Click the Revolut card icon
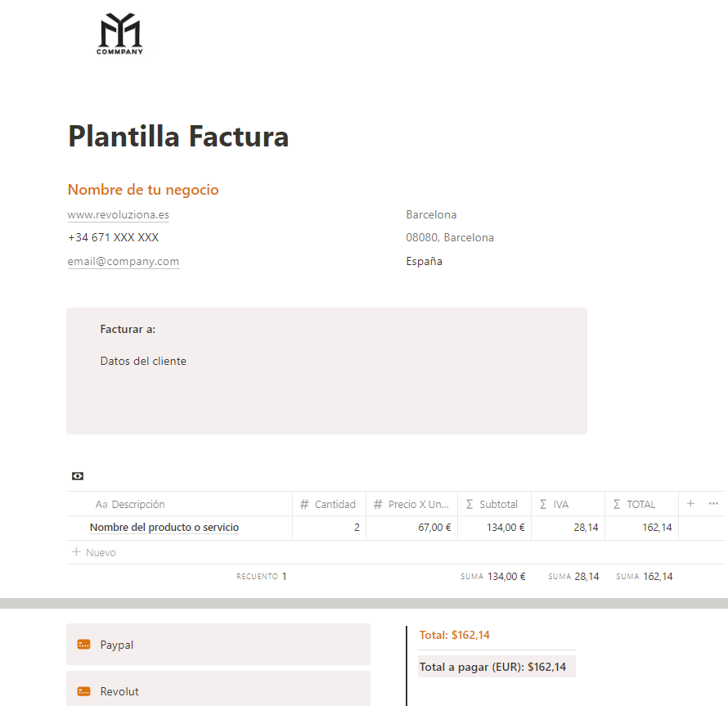The height and width of the screenshot is (706, 728). [x=84, y=691]
